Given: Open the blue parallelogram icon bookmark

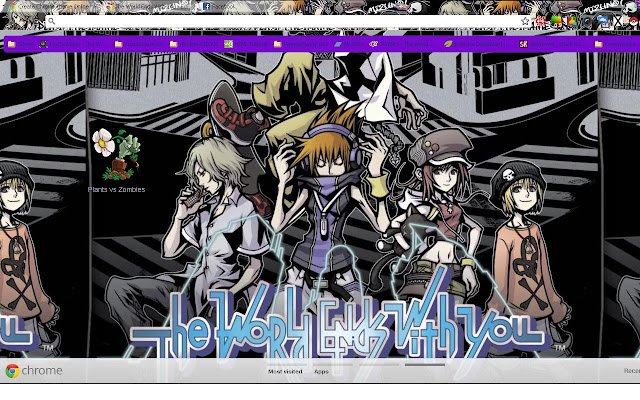Looking at the screenshot, I should pyautogui.click(x=348, y=44).
